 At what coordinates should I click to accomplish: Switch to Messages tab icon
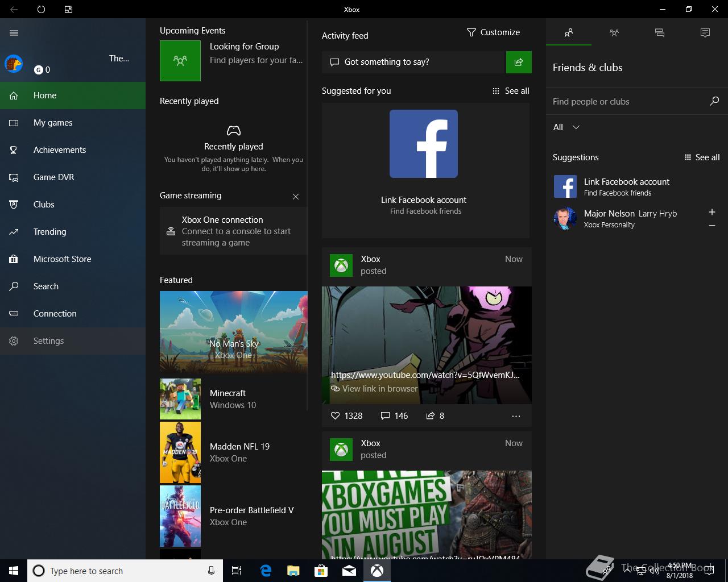[660, 33]
